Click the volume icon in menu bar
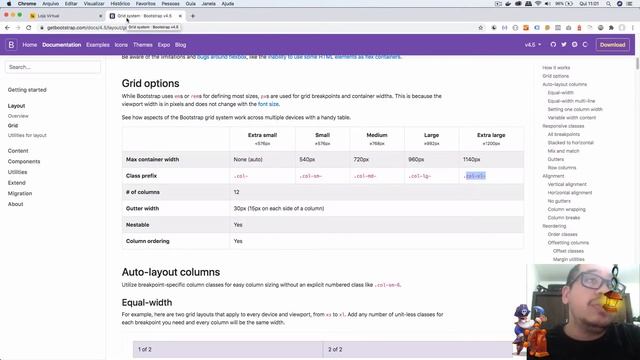 point(548,4)
